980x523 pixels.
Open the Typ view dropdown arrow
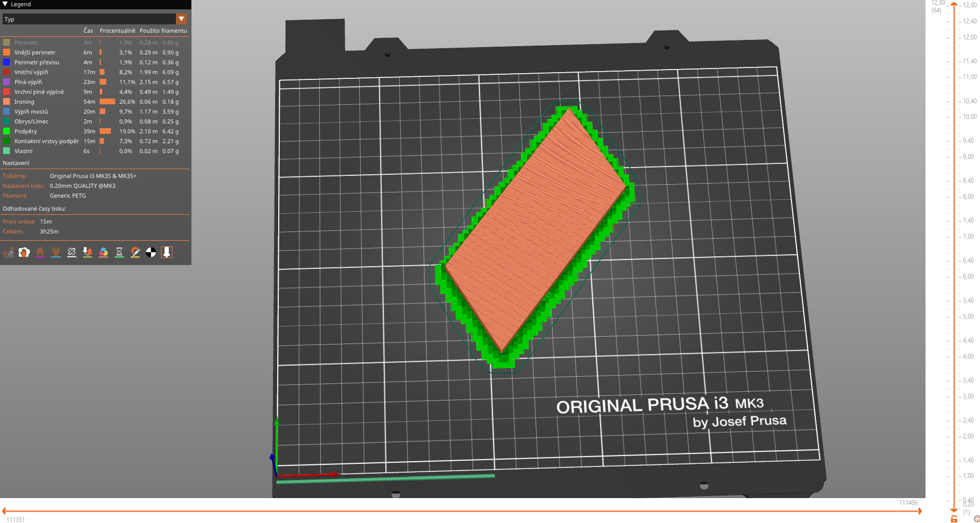point(181,19)
